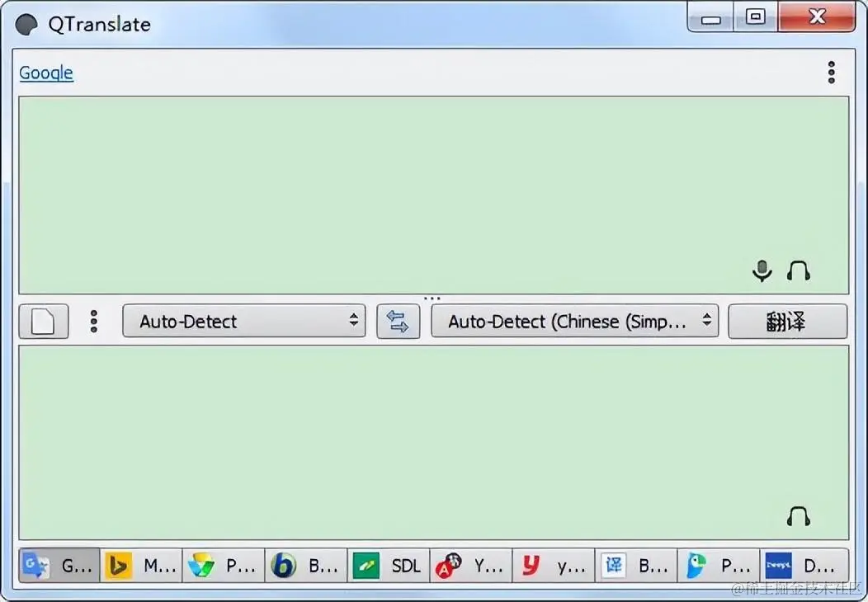This screenshot has width=868, height=602.
Task: Maximize the QTranslate window
Action: click(x=756, y=17)
